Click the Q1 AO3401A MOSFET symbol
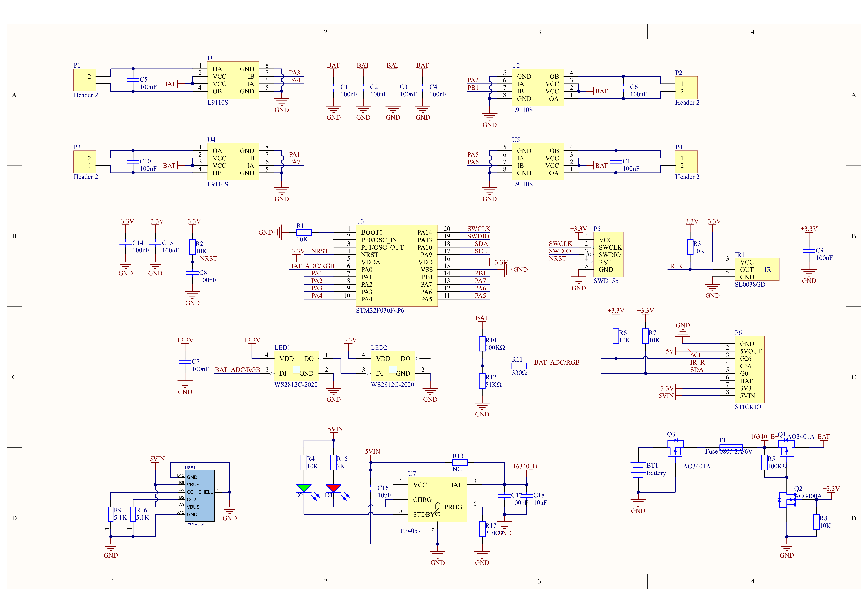The height and width of the screenshot is (613, 868). point(787,448)
